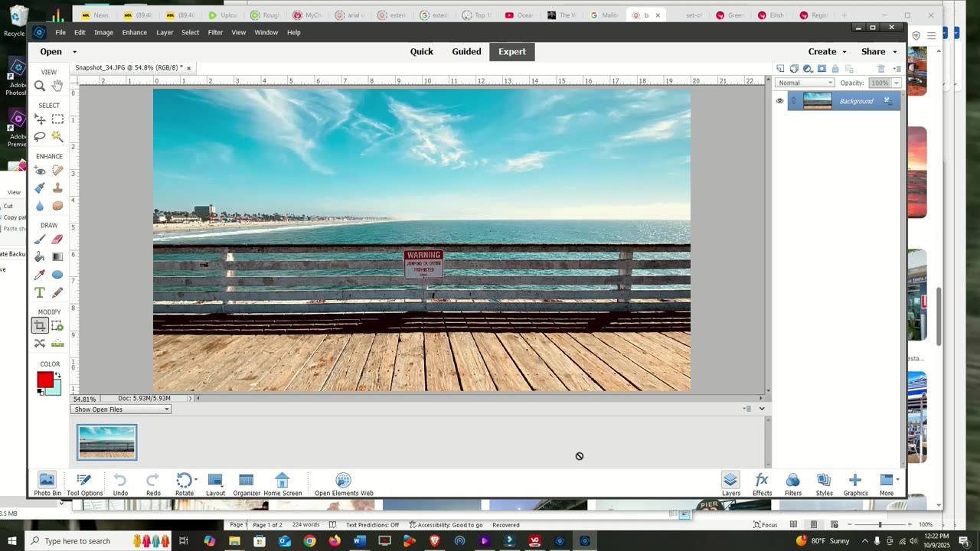Toggle the Styles panel
The height and width of the screenshot is (551, 980).
[x=824, y=484]
